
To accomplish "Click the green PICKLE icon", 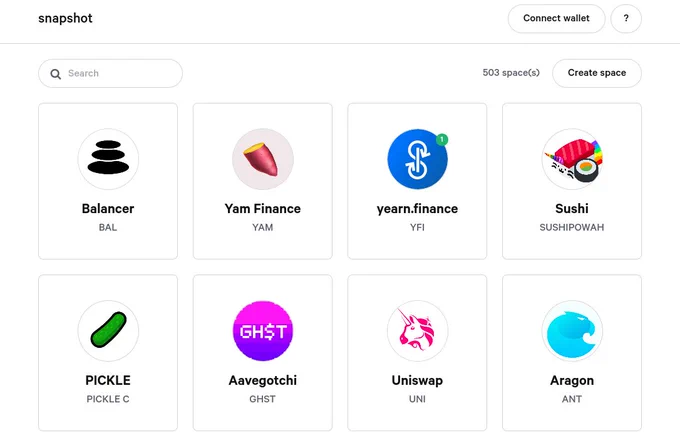I will [108, 330].
